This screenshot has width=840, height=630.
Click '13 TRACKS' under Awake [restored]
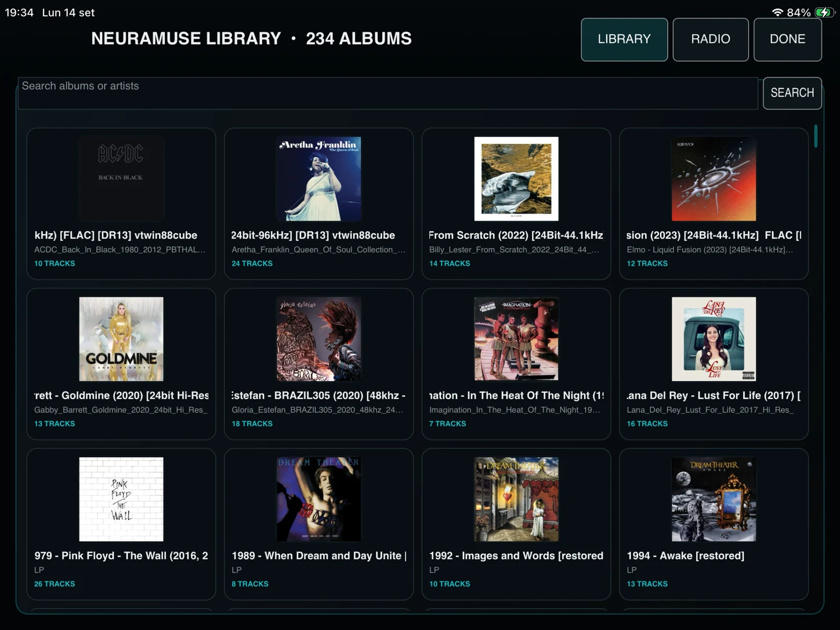pos(647,584)
